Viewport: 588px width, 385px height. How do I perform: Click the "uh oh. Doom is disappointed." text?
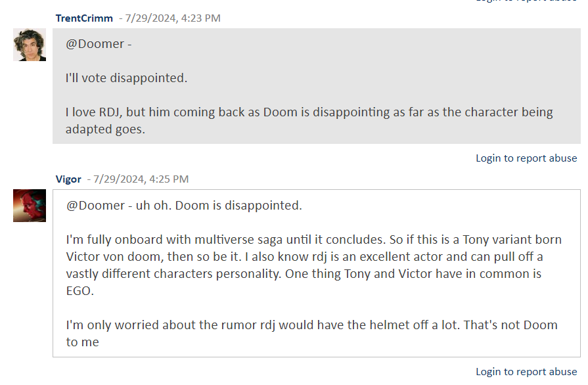(219, 205)
